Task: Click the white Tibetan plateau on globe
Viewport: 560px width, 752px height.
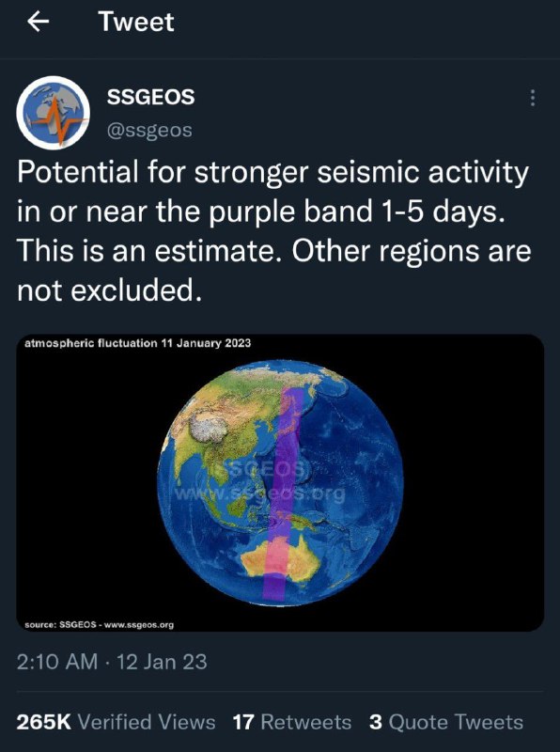Action: 208,429
